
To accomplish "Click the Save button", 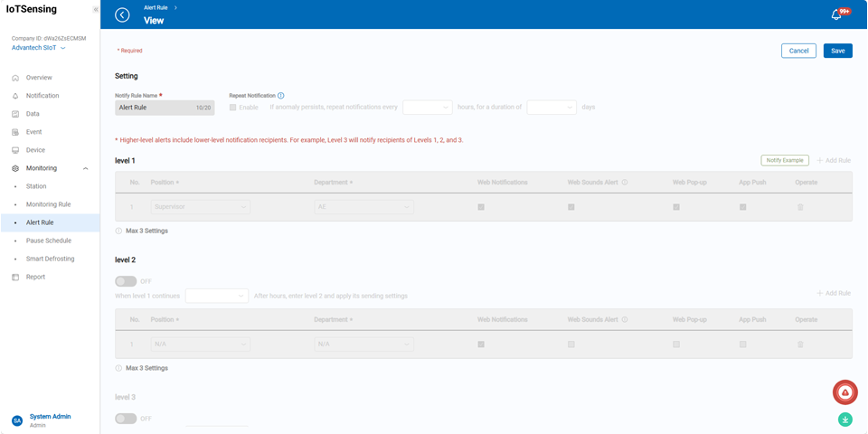I will (x=837, y=51).
